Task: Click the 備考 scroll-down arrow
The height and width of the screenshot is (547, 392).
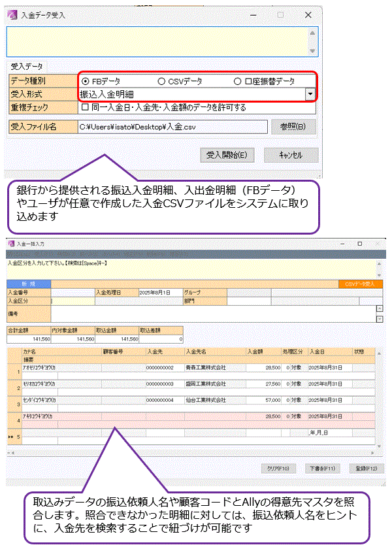Action: click(x=380, y=319)
